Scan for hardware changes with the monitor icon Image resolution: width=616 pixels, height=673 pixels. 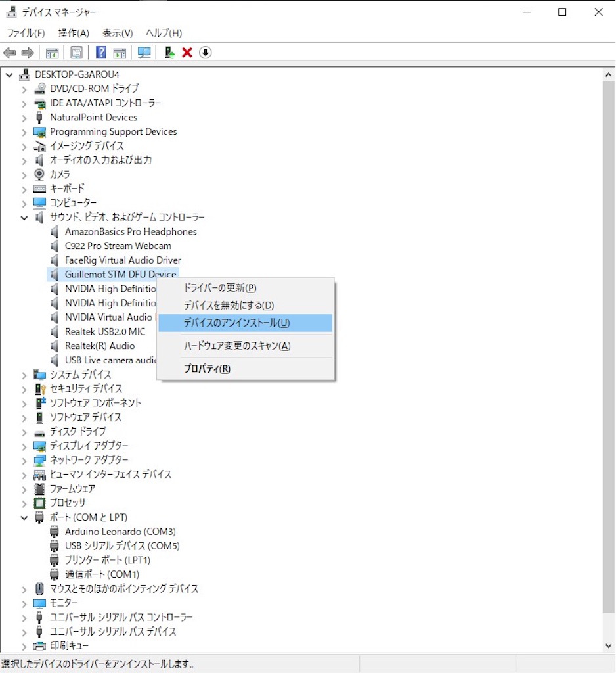(144, 53)
